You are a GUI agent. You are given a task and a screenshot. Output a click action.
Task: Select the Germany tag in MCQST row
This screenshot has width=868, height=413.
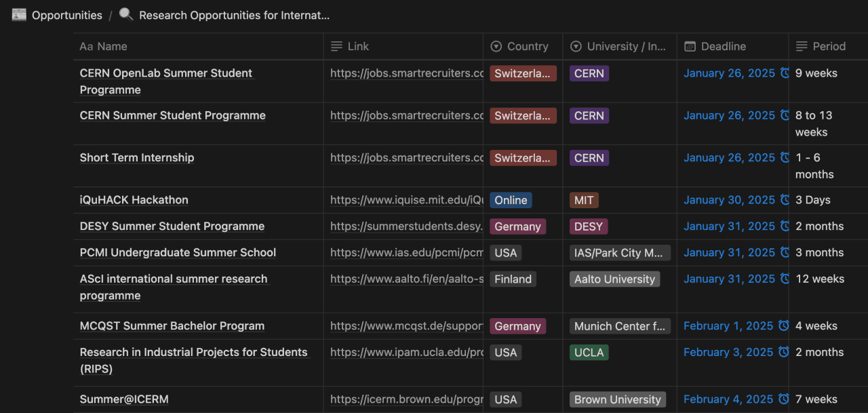(517, 326)
